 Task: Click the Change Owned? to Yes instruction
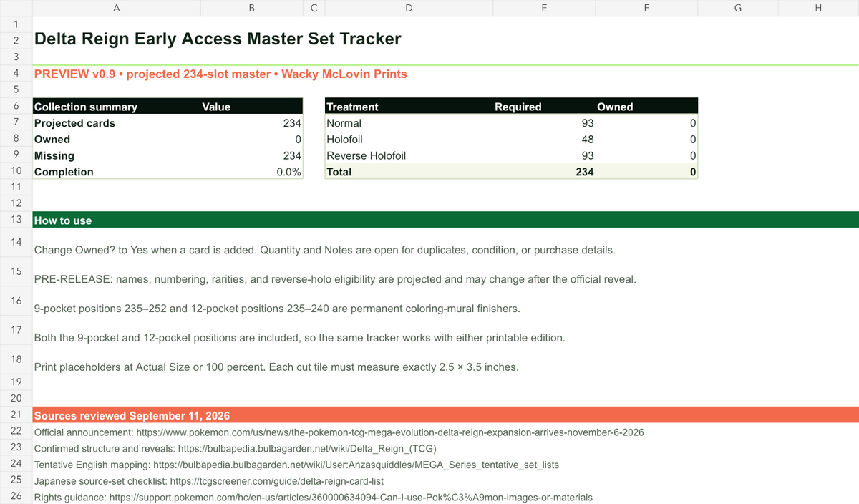click(x=324, y=251)
